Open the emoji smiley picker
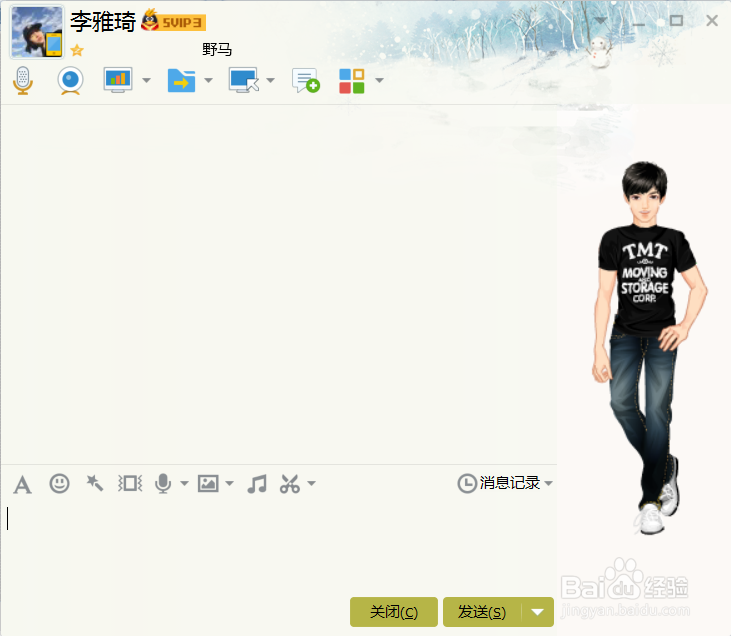This screenshot has height=636, width=731. pos(60,484)
